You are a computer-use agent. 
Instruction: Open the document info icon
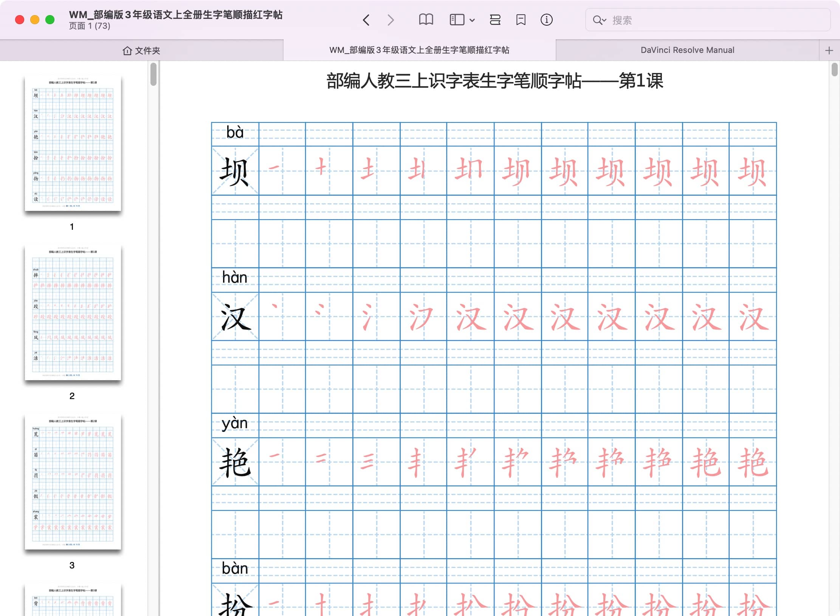point(546,20)
